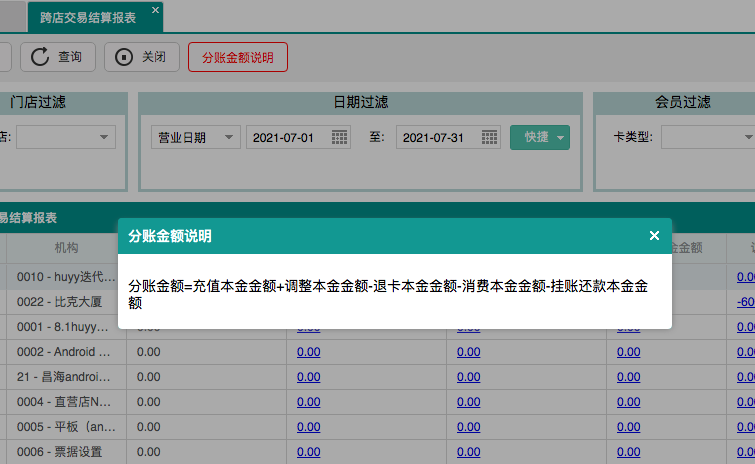Click the 会员过滤 panel header
Image resolution: width=755 pixels, height=464 pixels.
682,102
